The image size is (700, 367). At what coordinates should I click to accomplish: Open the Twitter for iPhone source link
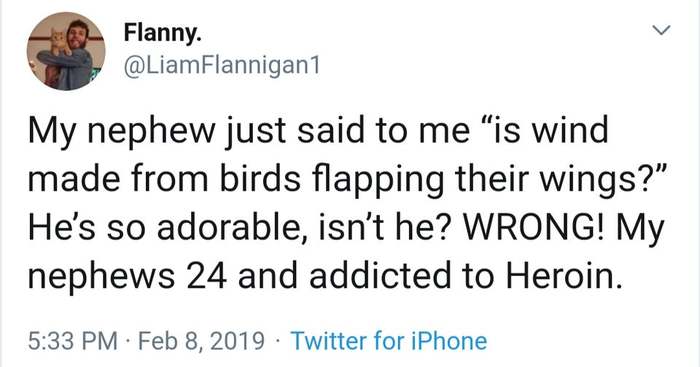388,341
